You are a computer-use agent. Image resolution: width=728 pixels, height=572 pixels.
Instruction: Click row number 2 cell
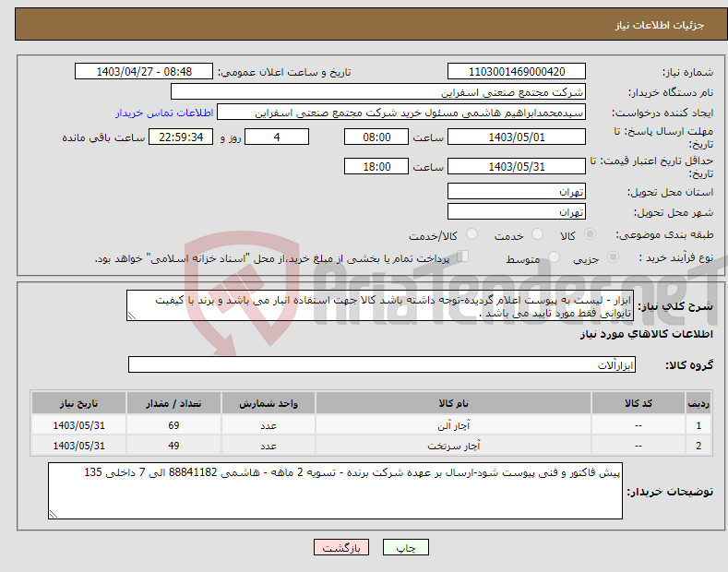pos(698,446)
